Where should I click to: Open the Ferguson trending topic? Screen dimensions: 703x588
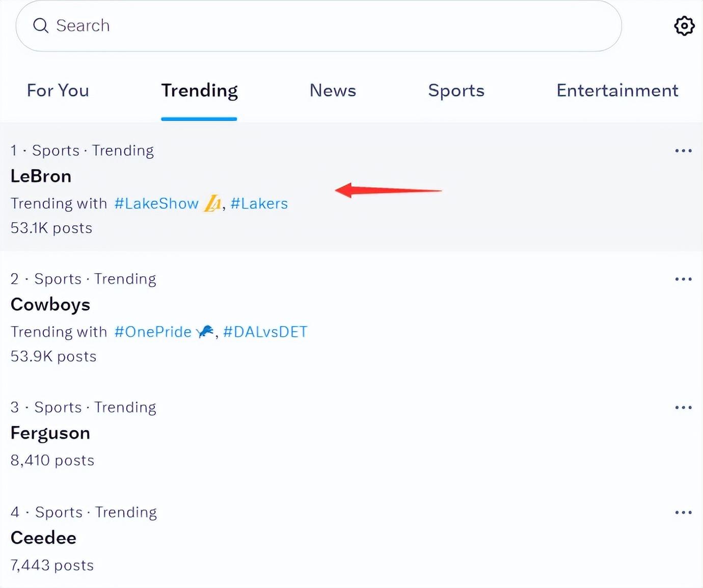[50, 433]
